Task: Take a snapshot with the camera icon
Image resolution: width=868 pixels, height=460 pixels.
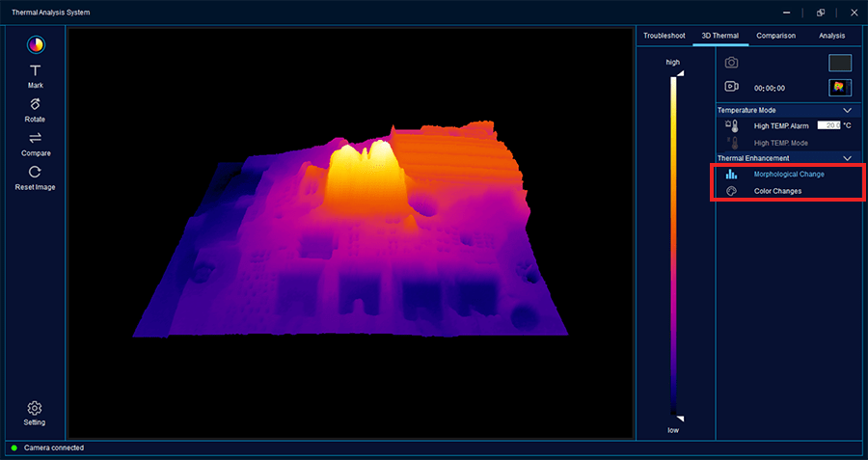Action: (x=732, y=63)
